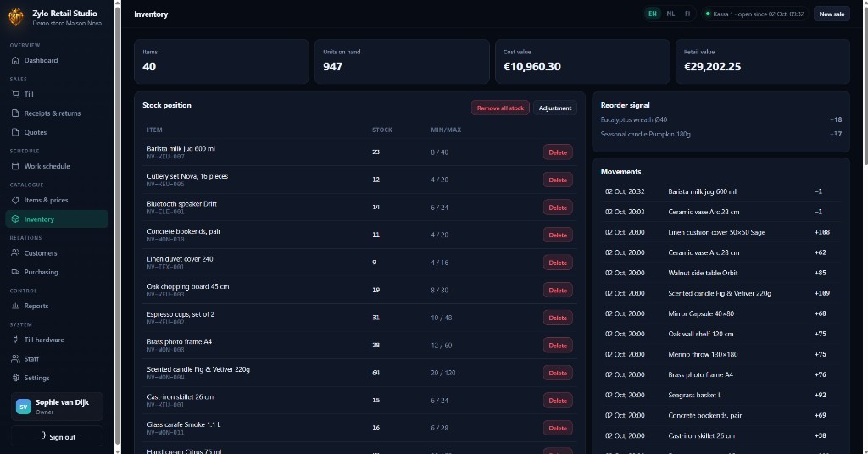Open Dashboard from the sidebar

(57, 60)
